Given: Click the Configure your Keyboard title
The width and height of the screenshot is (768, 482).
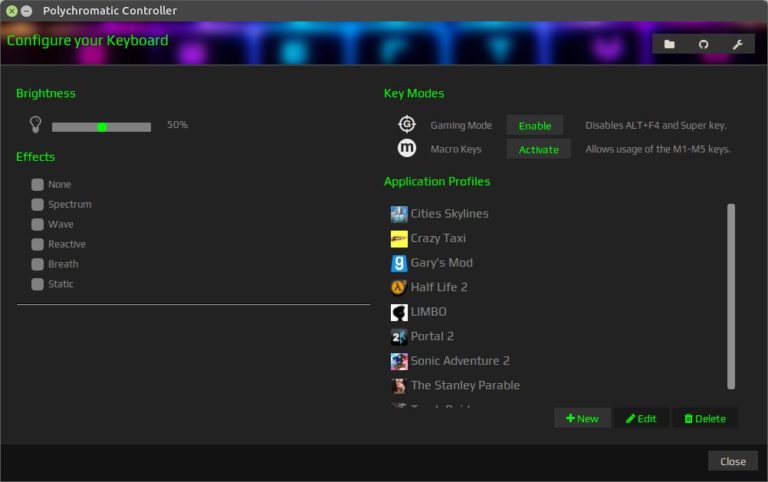Looking at the screenshot, I should [x=87, y=40].
